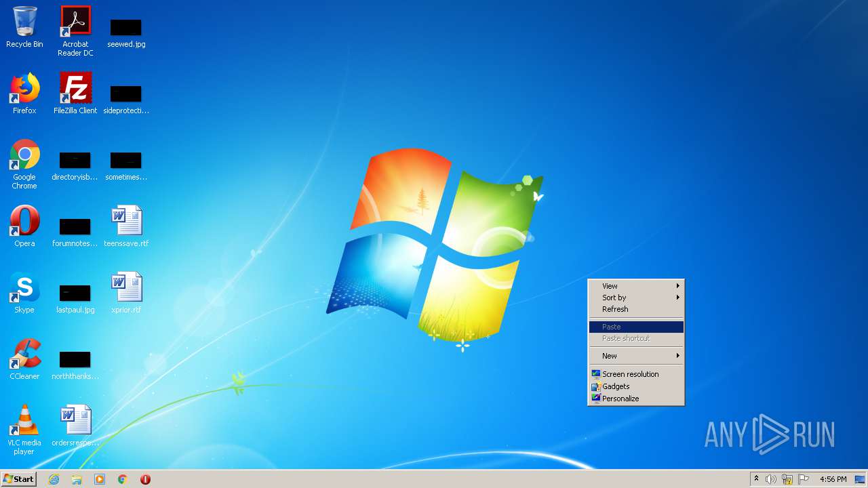This screenshot has width=868, height=488.
Task: Click the taskbar clock showing 4:56 PM
Action: pos(833,479)
